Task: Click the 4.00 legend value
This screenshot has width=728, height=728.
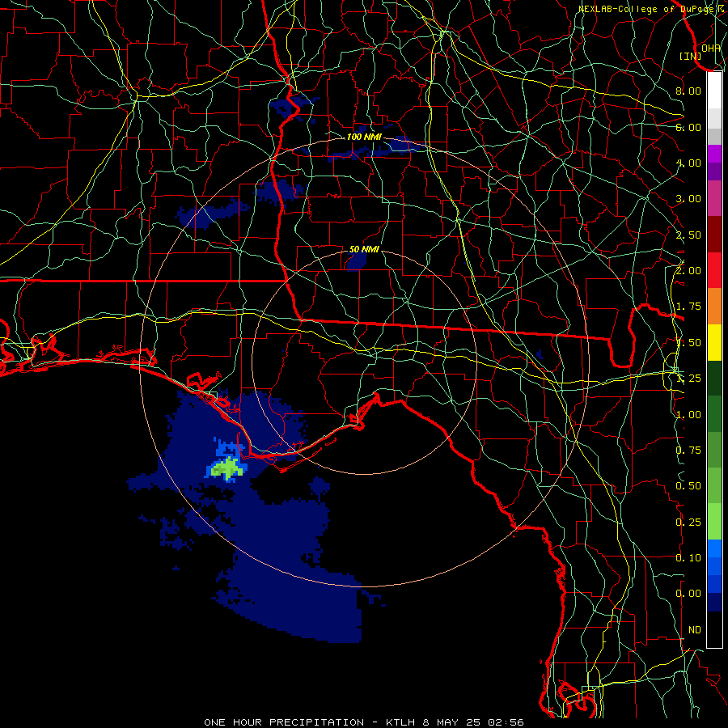Action: coord(688,163)
